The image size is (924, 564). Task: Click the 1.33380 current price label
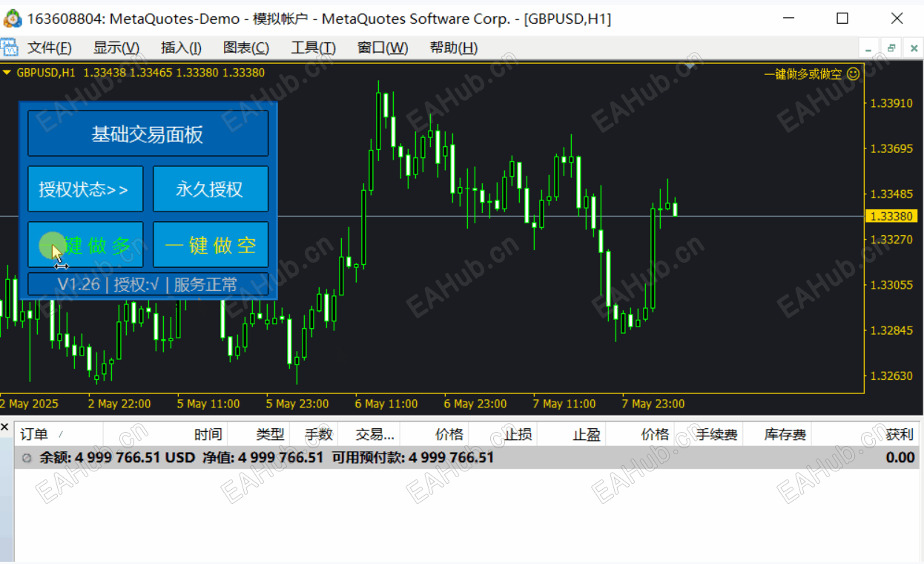click(x=891, y=216)
